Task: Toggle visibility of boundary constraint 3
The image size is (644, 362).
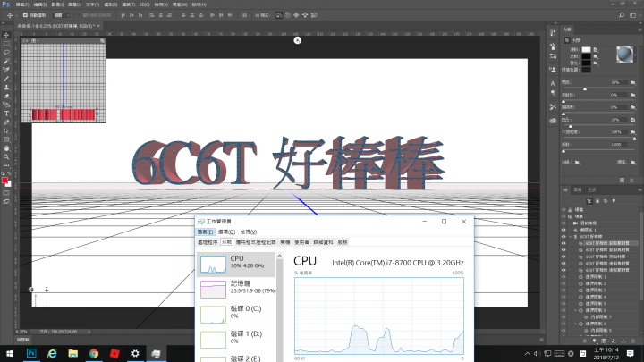Action: (563, 290)
